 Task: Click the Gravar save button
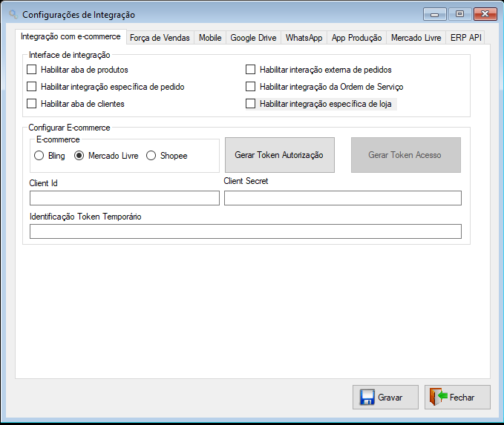[385, 397]
